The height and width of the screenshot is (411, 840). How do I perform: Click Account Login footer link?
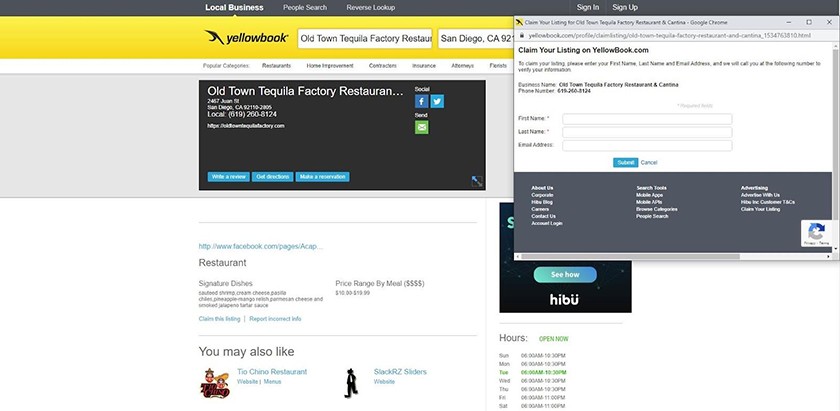[x=547, y=223]
